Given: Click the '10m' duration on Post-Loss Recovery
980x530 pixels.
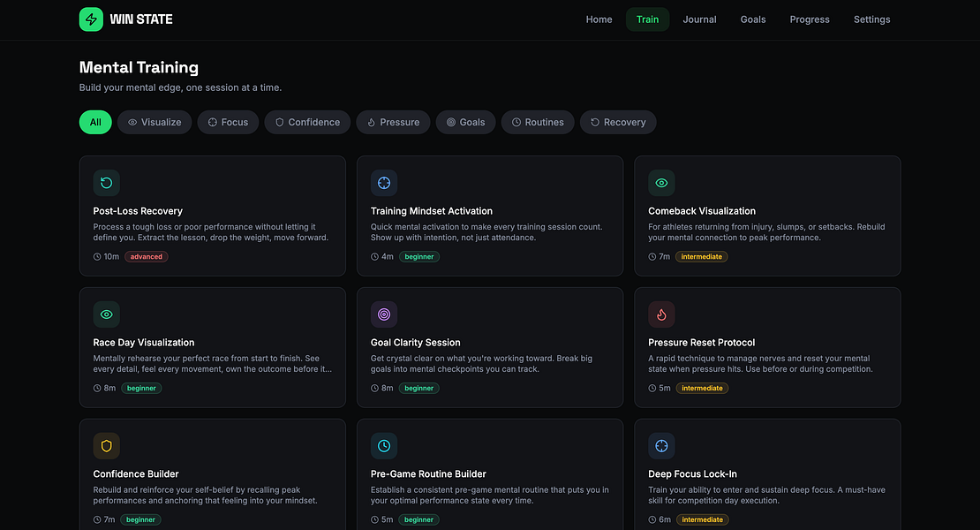Looking at the screenshot, I should pos(111,257).
